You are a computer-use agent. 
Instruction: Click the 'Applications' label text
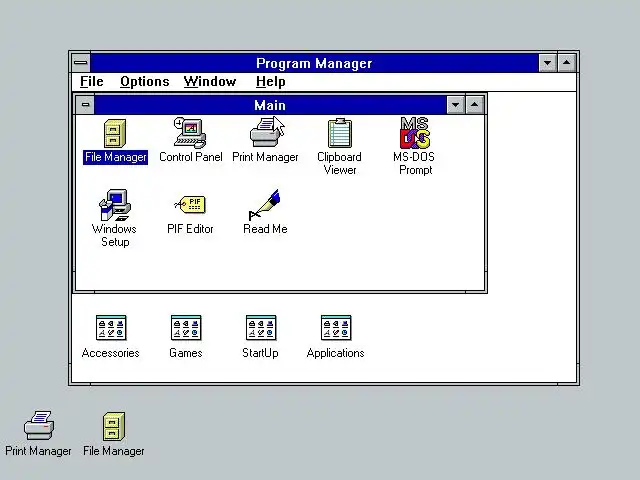[336, 353]
